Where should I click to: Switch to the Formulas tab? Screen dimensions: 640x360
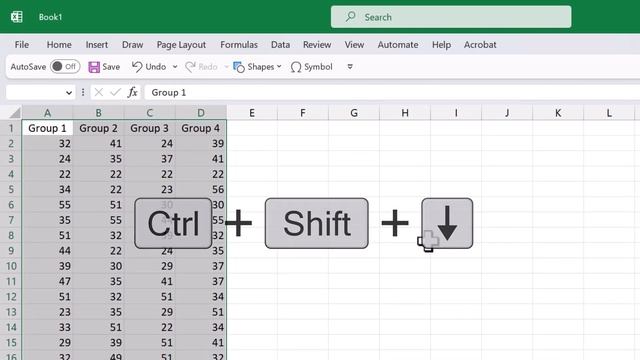click(239, 44)
